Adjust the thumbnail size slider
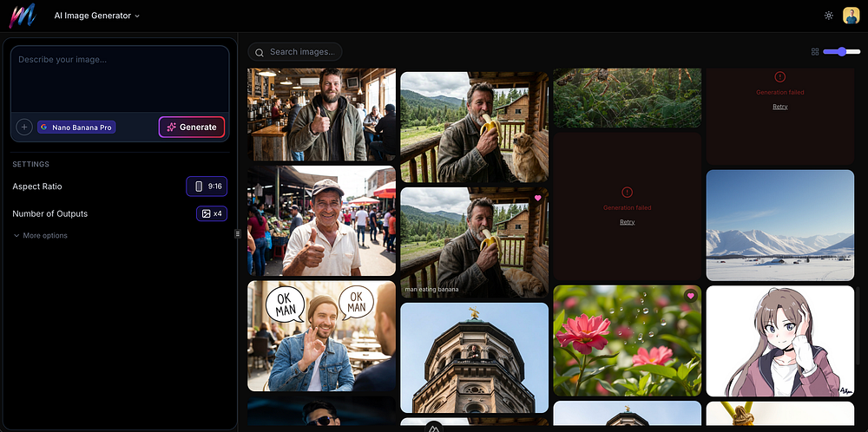Image resolution: width=868 pixels, height=432 pixels. tap(841, 51)
